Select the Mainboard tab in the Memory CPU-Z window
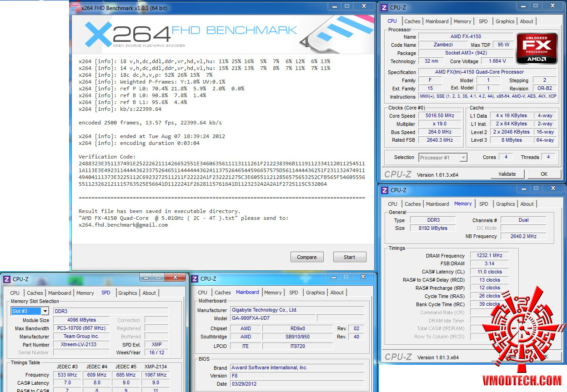 [437, 204]
